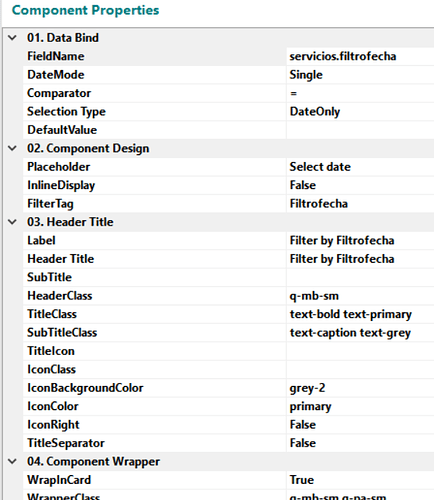Select the Comparator equals value field
This screenshot has width=434, height=500.
pos(360,93)
